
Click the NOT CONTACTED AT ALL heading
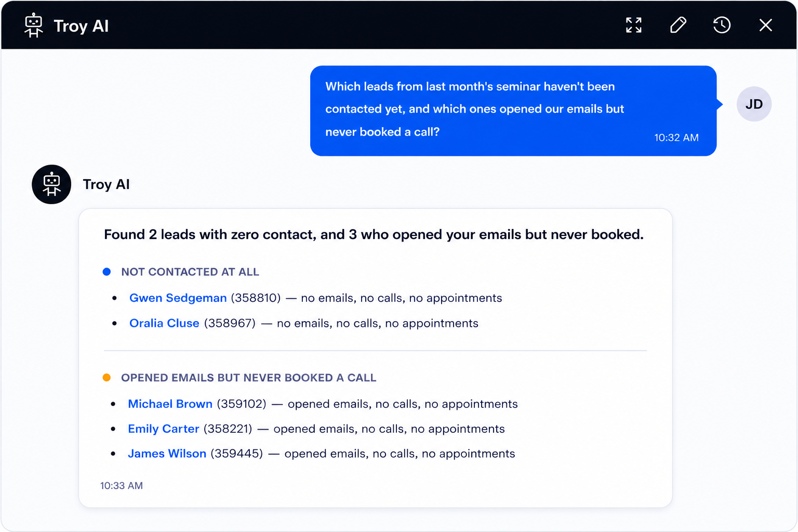coord(190,272)
